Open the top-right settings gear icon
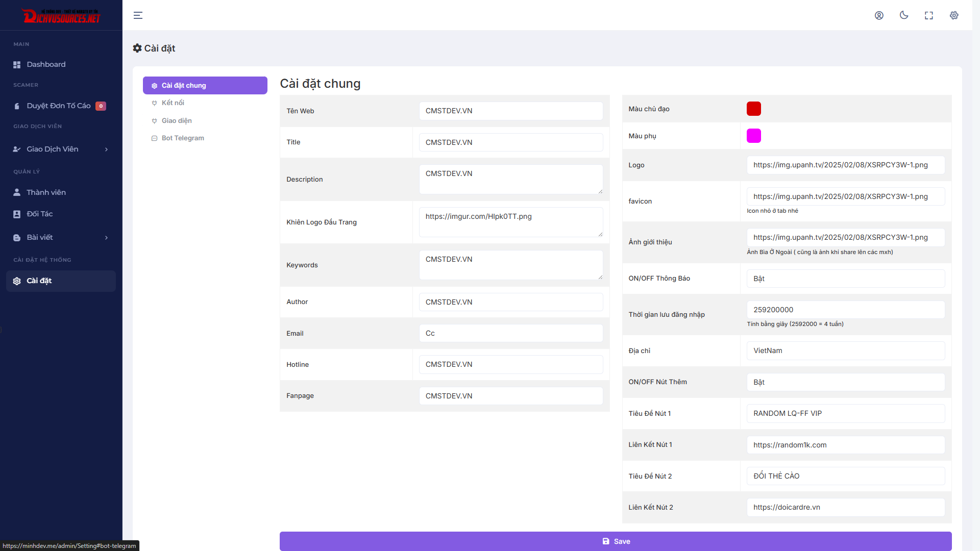Image resolution: width=980 pixels, height=551 pixels. tap(954, 15)
